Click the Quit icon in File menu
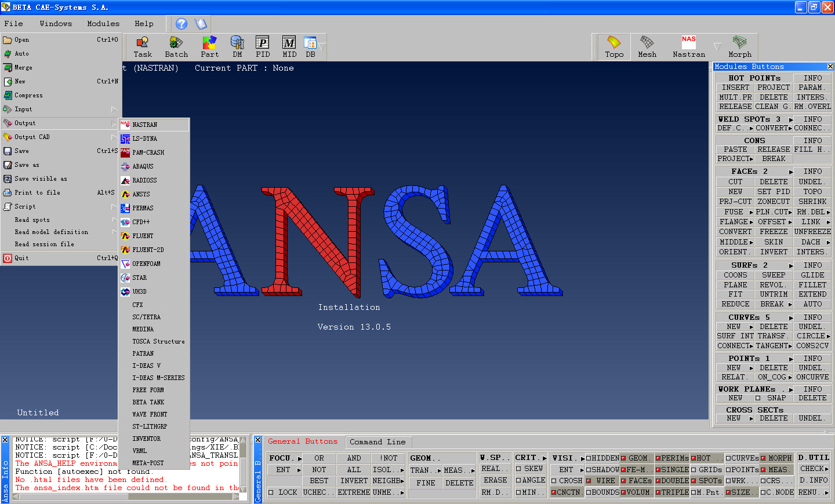The image size is (835, 504). pos(8,258)
